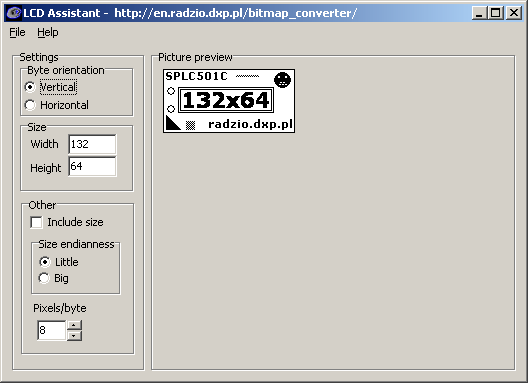Click the LCD Assistant app icon in title bar

pos(14,13)
